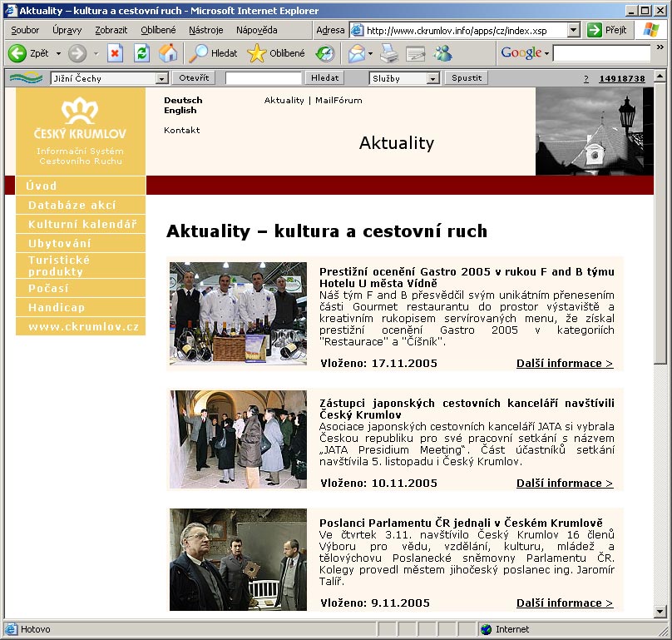Open the Úpravy menu
The width and height of the screenshot is (672, 640).
(67, 30)
